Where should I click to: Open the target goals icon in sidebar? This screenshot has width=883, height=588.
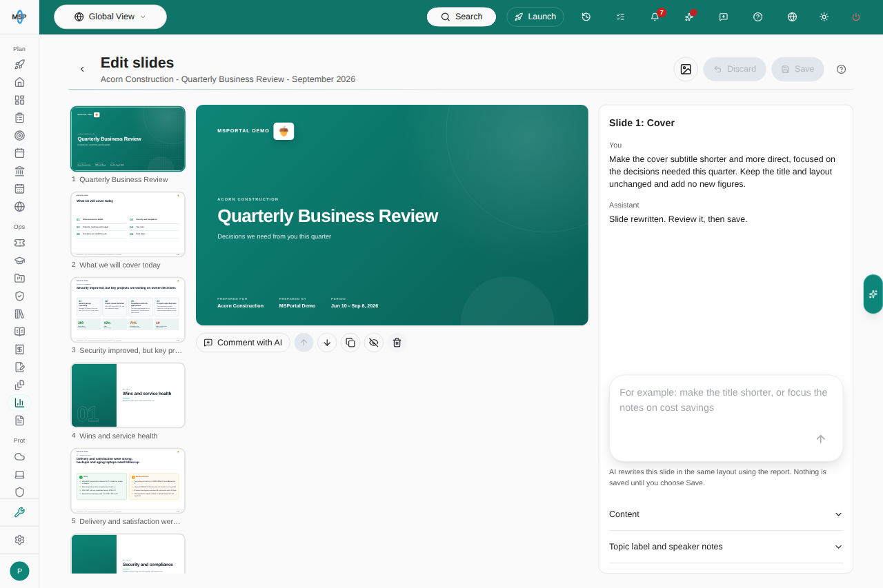pyautogui.click(x=19, y=135)
